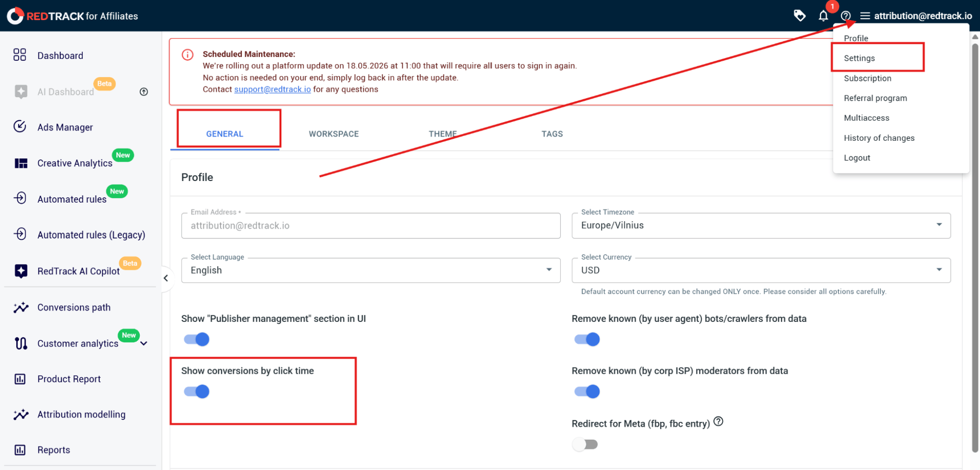
Task: Switch to the GENERAL tab
Action: pos(225,134)
